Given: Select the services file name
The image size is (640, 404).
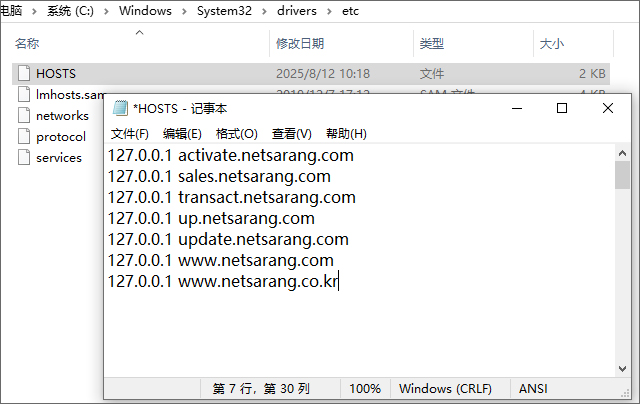Looking at the screenshot, I should pos(59,158).
